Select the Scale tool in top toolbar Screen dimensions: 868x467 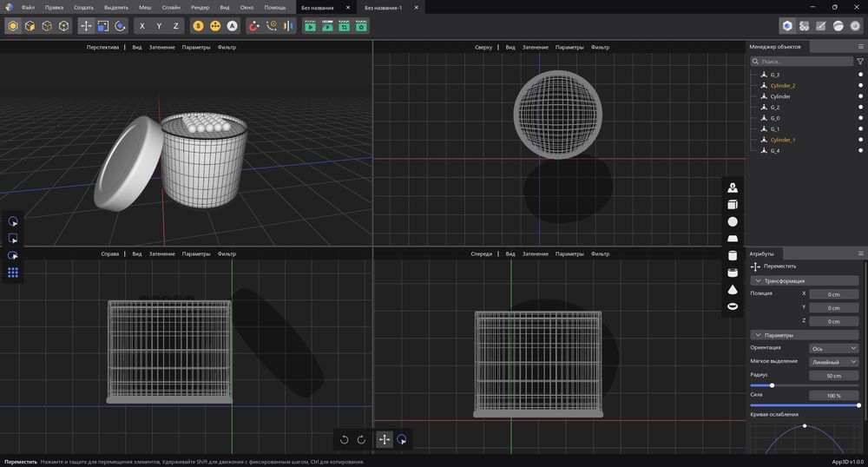point(103,26)
